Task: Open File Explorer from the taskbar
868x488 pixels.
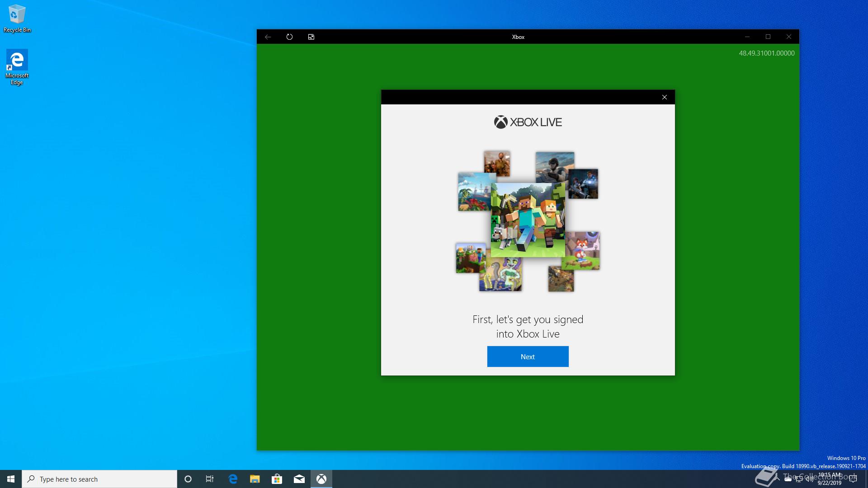Action: click(255, 479)
